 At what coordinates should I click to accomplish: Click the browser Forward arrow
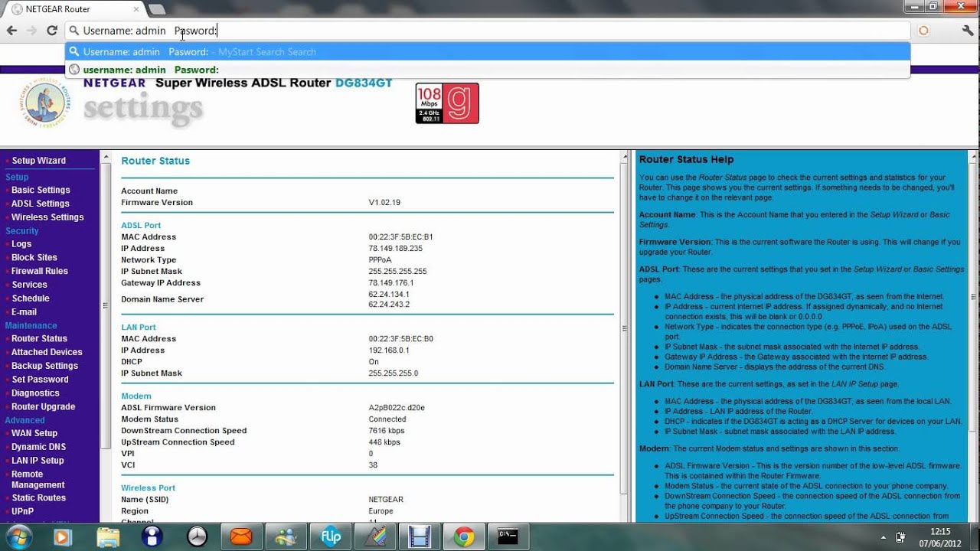click(31, 31)
